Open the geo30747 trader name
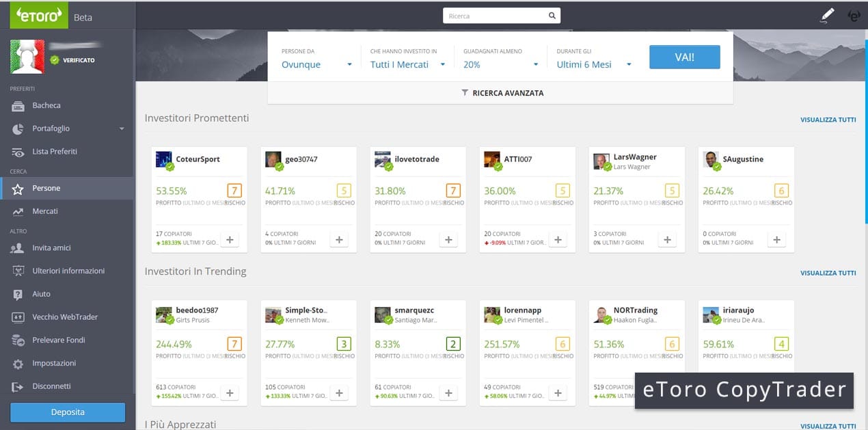Image resolution: width=868 pixels, height=430 pixels. 301,159
